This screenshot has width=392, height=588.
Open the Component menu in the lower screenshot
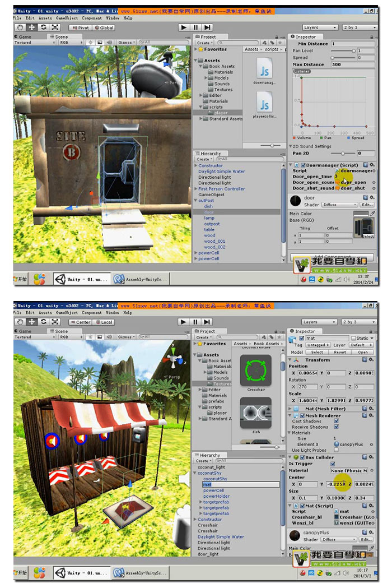(x=91, y=312)
